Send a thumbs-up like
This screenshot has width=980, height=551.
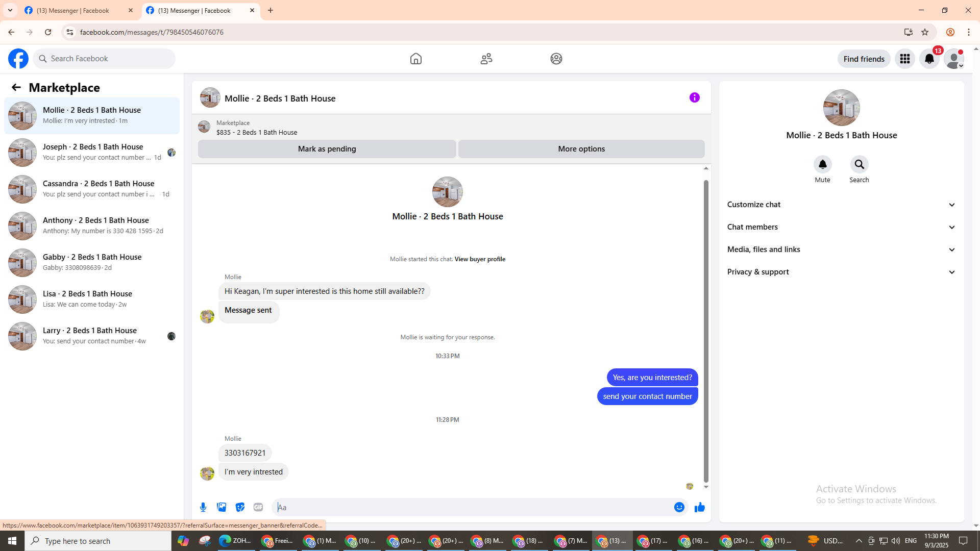click(x=700, y=507)
